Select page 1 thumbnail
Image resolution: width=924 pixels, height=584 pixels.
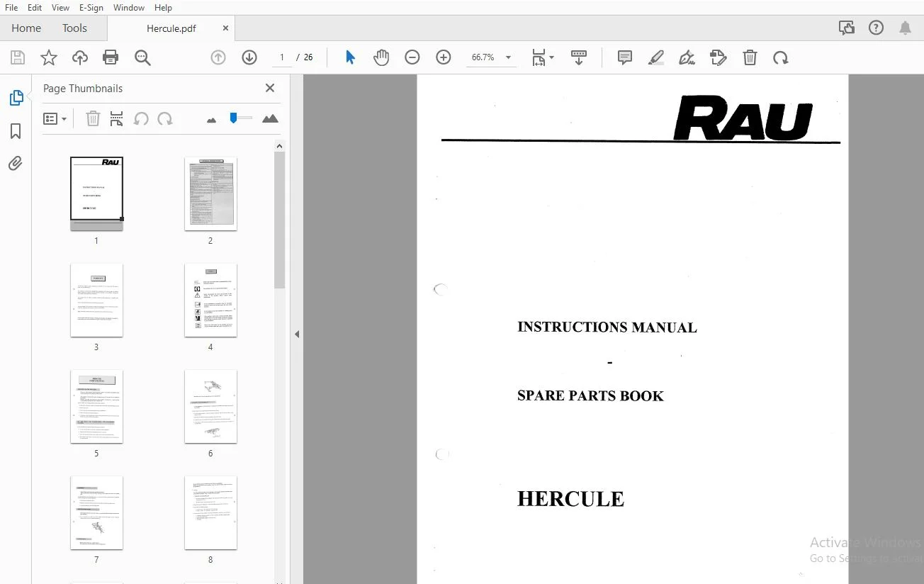coord(96,193)
